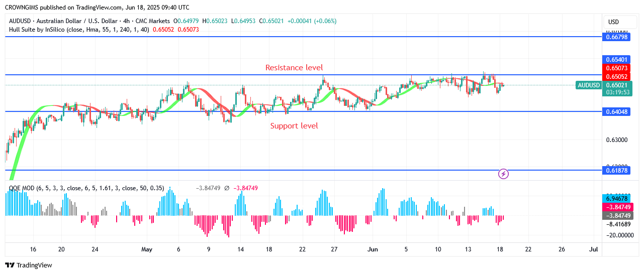Click the 'Resistance level' text annotation
Image resolution: width=644 pixels, height=274 pixels.
[294, 67]
